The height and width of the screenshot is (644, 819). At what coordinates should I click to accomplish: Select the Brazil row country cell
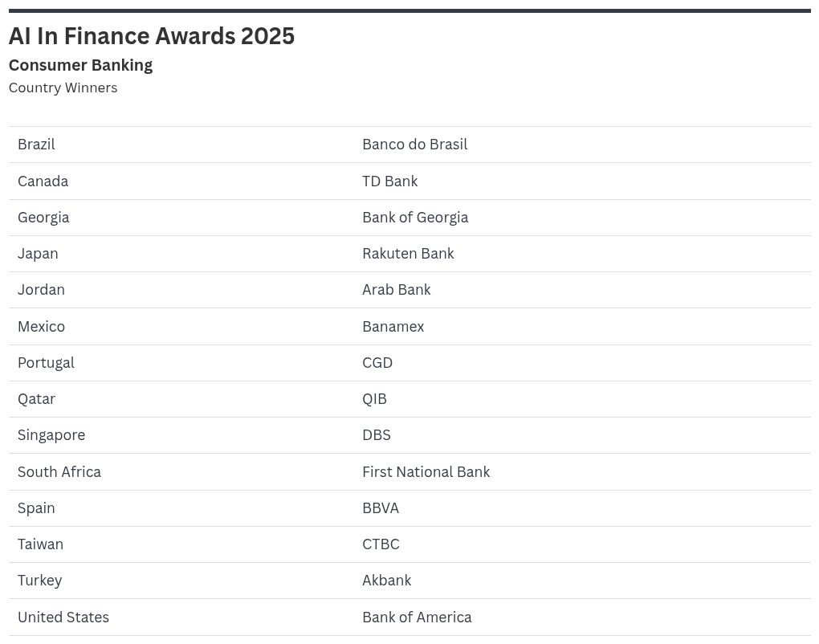click(x=36, y=145)
